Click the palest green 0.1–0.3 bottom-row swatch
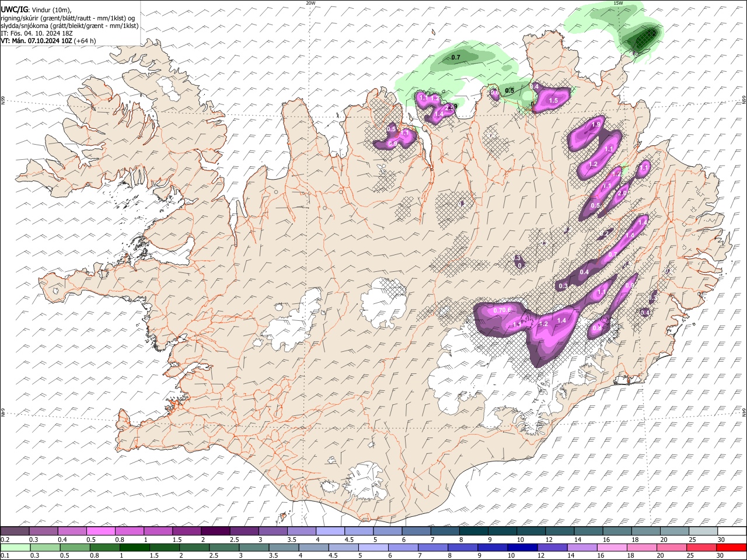 15,547
